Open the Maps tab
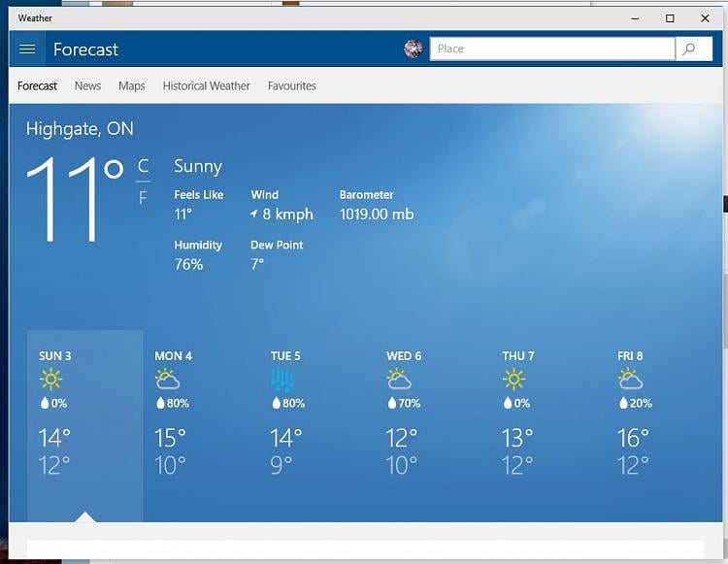The image size is (728, 564). tap(132, 86)
